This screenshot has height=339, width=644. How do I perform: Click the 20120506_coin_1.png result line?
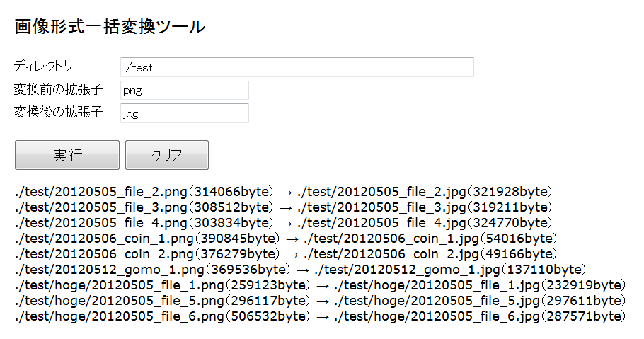tap(286, 239)
